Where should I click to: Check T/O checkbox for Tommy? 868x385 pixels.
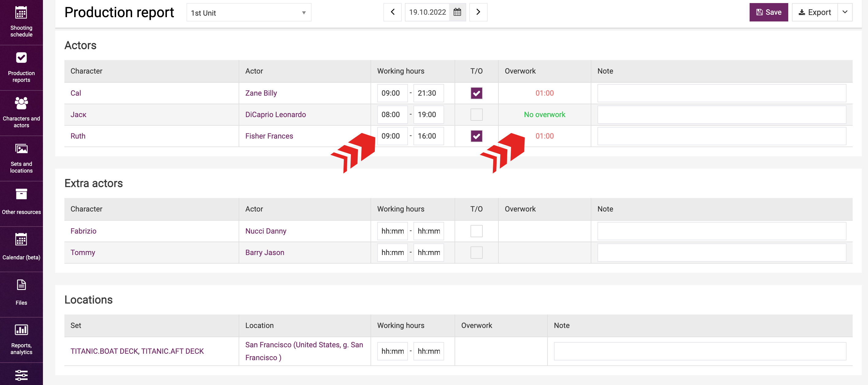point(476,253)
